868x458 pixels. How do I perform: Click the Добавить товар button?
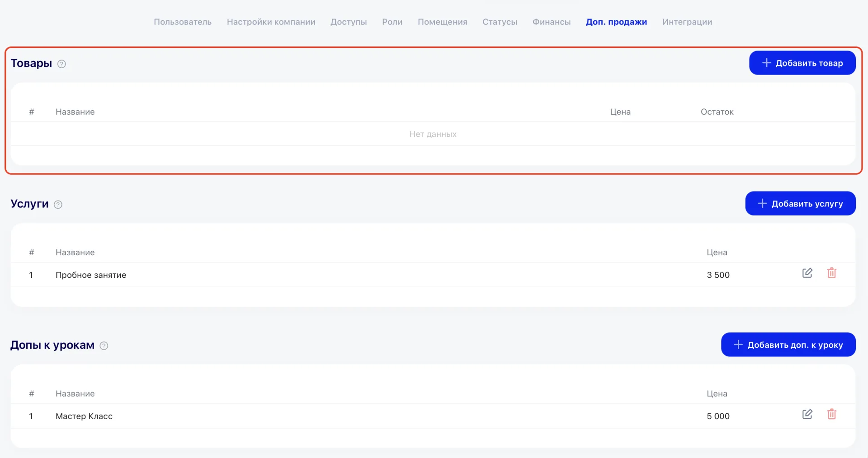click(802, 63)
